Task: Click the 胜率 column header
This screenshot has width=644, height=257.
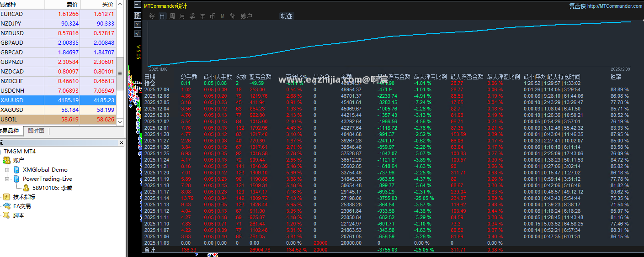Action: pos(616,77)
